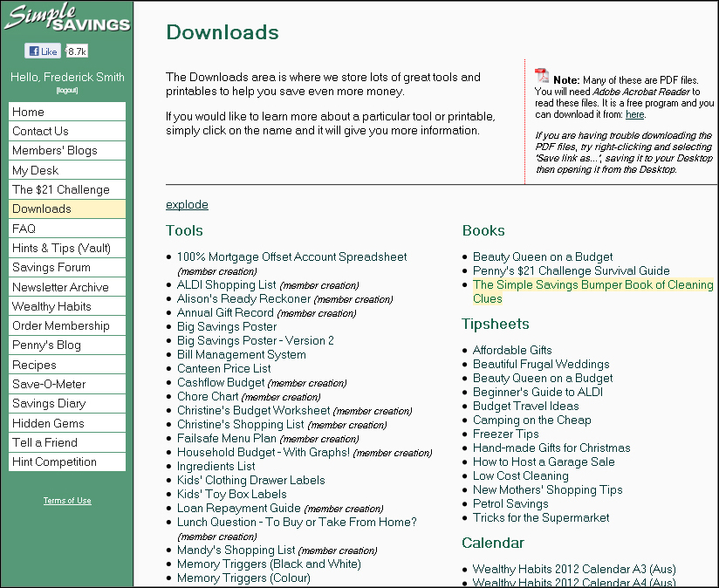Open Alison's Ready Reckoner
The height and width of the screenshot is (588, 719).
click(x=244, y=299)
